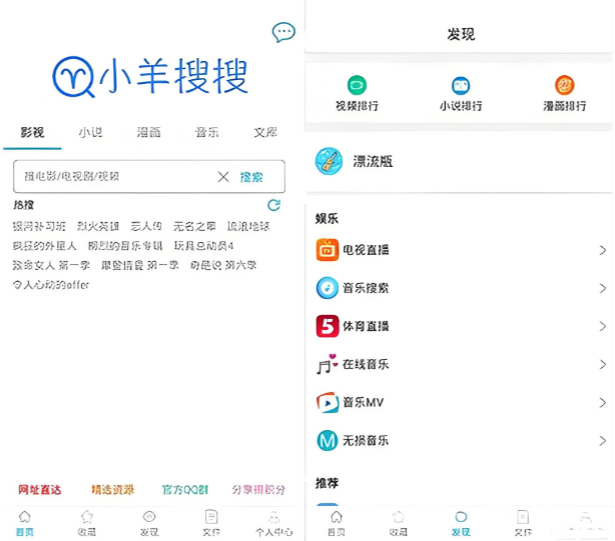Search hot term 无名之辈
Viewport: 615px width, 541px height.
tap(194, 226)
